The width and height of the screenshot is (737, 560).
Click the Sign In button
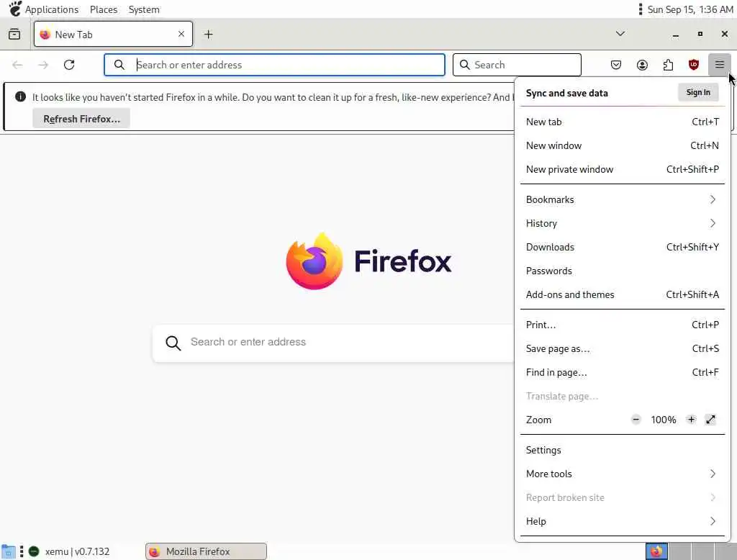click(698, 93)
